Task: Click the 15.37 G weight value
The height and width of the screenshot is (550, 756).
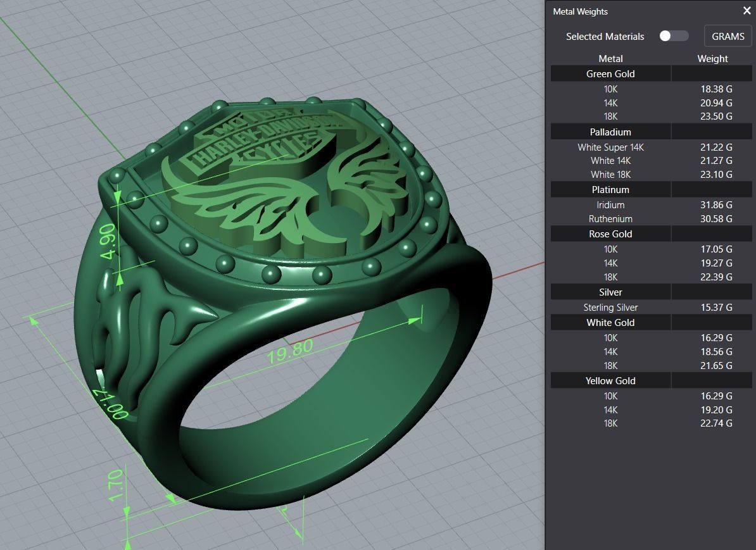Action: pyautogui.click(x=716, y=308)
